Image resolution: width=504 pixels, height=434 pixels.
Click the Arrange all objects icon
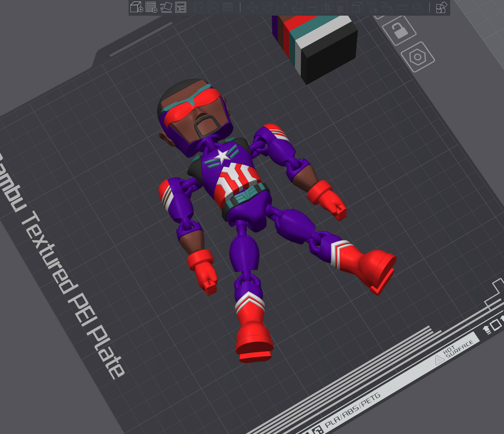click(181, 7)
